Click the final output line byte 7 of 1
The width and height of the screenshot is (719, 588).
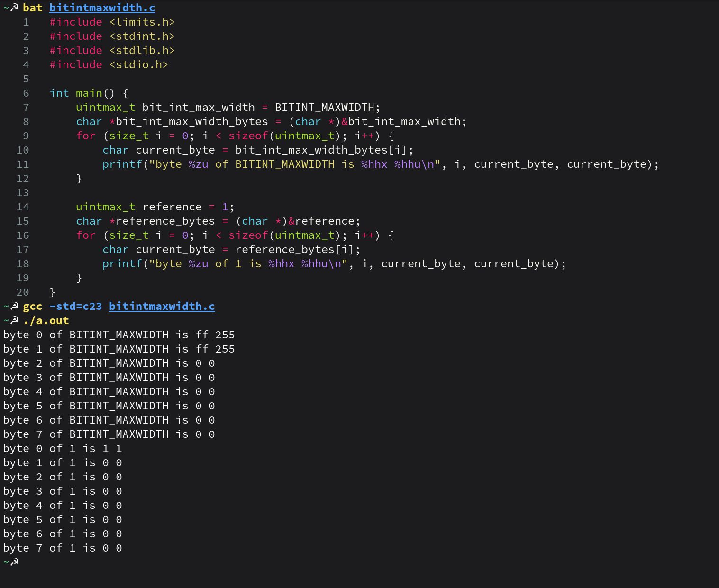tap(62, 548)
